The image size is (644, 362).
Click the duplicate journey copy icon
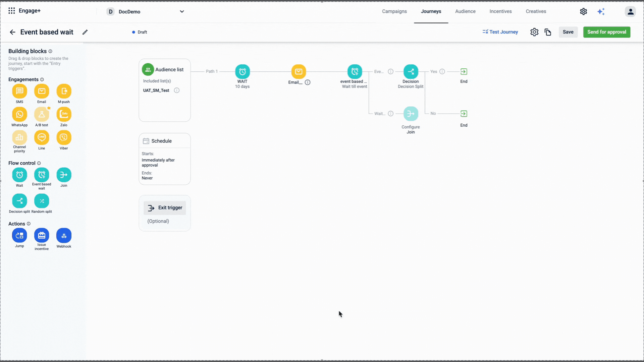coord(548,32)
